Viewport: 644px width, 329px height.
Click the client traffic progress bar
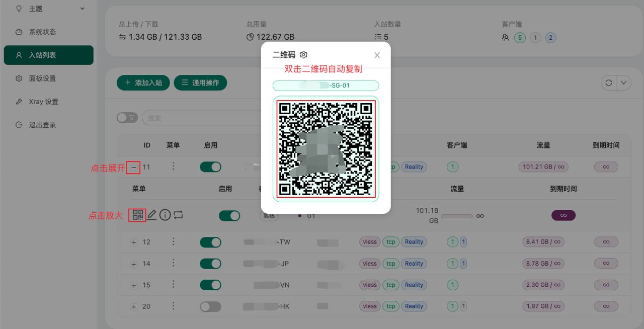click(x=457, y=216)
